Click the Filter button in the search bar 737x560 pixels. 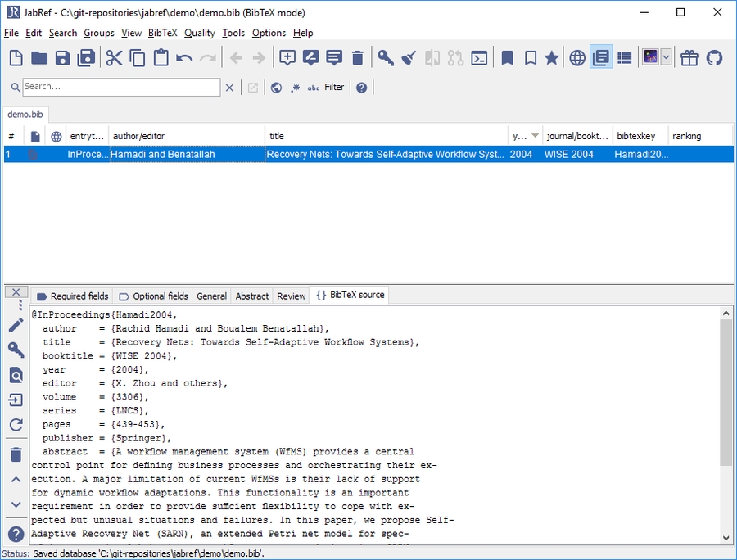pos(332,87)
